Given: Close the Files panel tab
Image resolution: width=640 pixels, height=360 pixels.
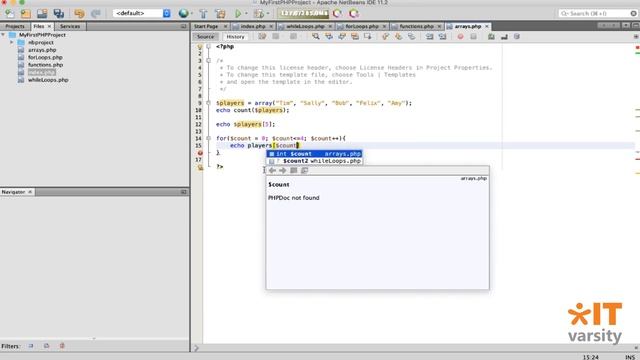Looking at the screenshot, I should 49,26.
